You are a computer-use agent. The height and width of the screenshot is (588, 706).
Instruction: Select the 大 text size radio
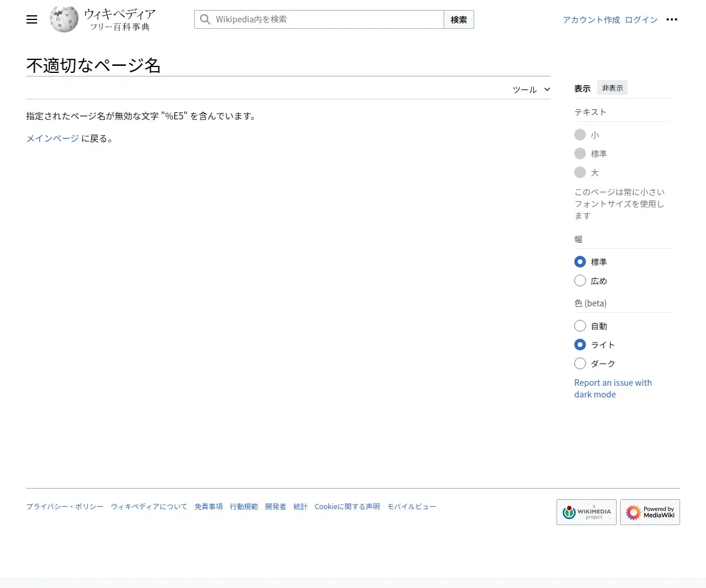click(580, 172)
